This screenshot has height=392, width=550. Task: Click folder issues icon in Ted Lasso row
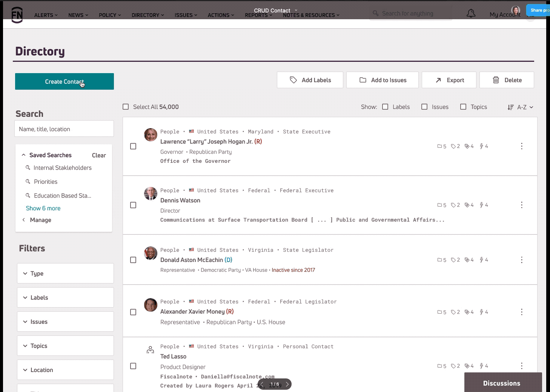click(x=439, y=366)
